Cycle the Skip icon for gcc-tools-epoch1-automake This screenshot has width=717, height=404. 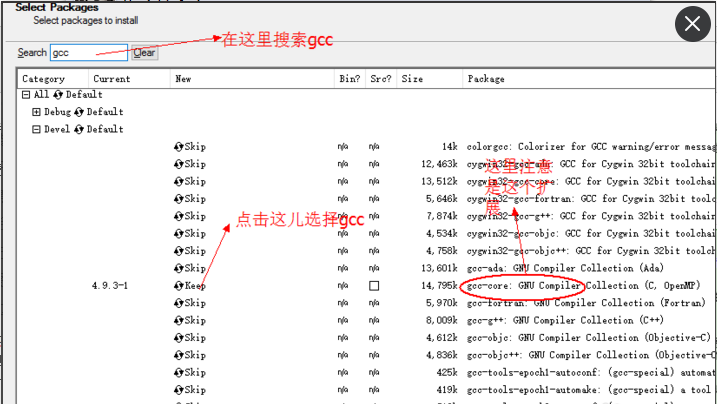coord(178,390)
